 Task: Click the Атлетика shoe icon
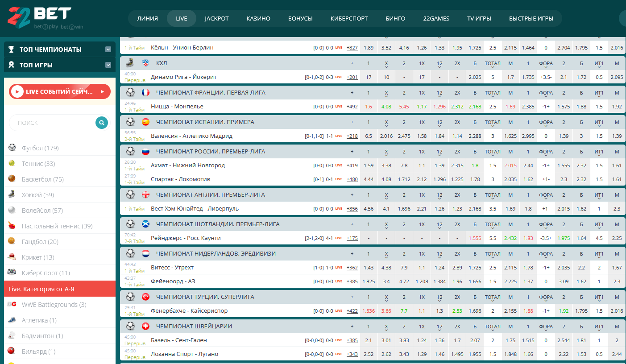pyautogui.click(x=12, y=320)
